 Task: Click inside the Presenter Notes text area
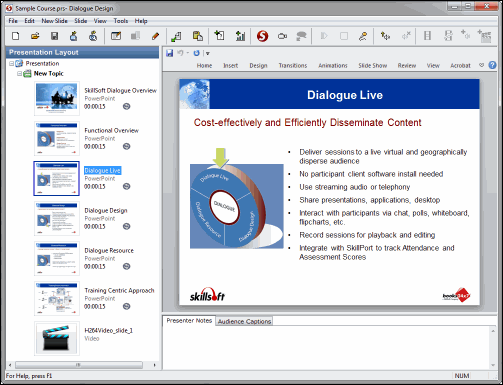[326, 347]
